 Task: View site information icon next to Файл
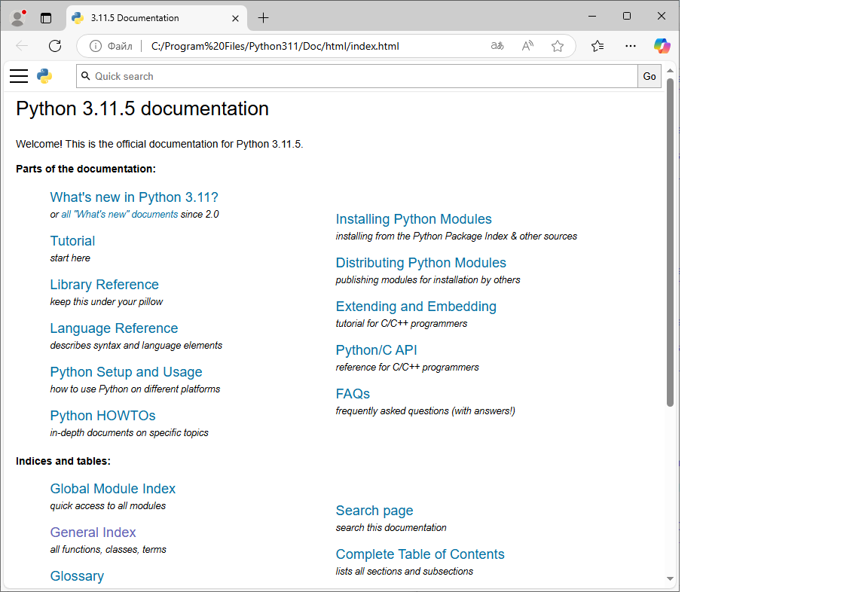tap(95, 46)
